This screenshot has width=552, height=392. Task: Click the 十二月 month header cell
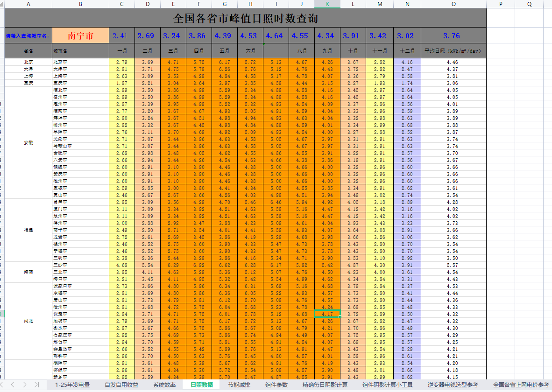407,51
